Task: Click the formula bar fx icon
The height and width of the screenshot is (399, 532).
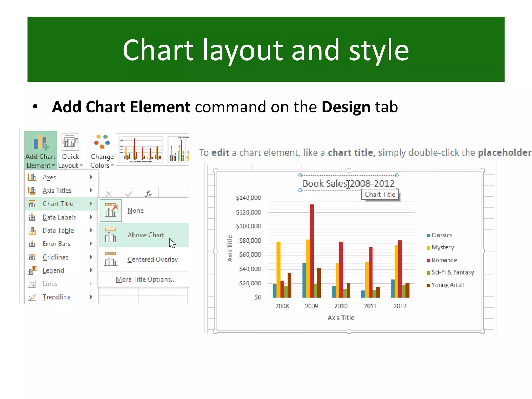Action: coord(148,194)
